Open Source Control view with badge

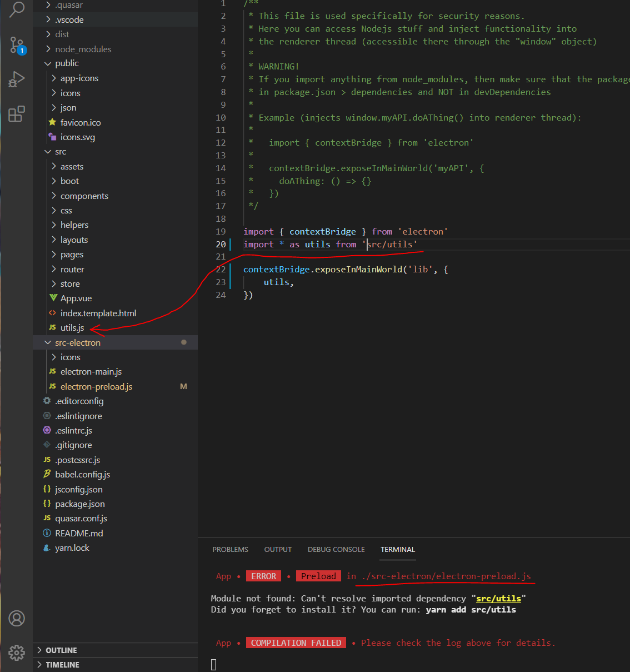(17, 45)
